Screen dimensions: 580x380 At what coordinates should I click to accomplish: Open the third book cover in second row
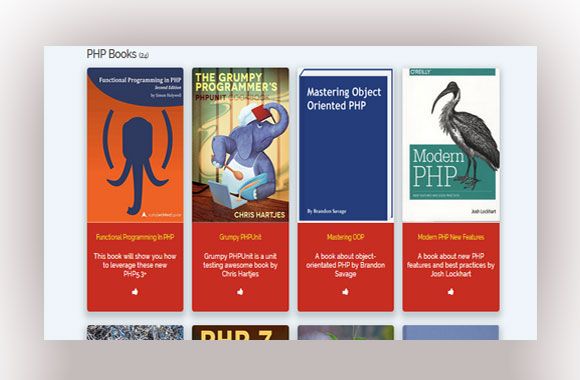(345, 333)
